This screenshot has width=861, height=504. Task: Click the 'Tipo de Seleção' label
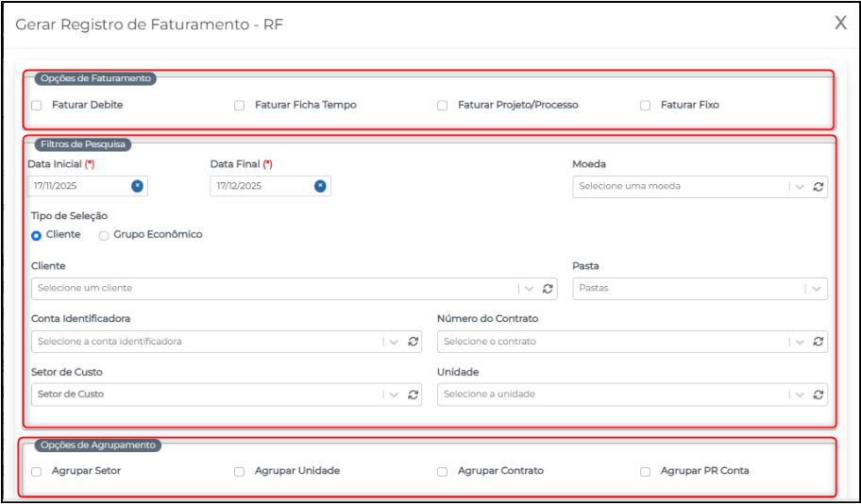[x=70, y=216]
